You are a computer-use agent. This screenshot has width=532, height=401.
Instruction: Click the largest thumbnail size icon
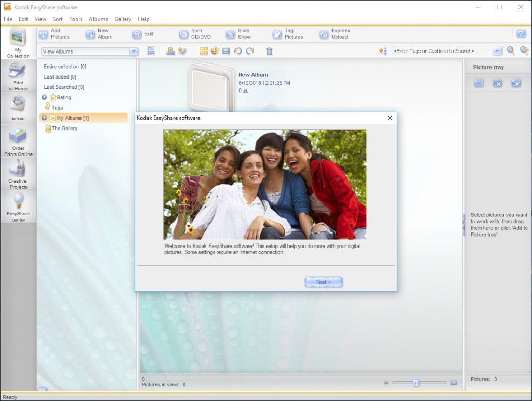coord(454,383)
